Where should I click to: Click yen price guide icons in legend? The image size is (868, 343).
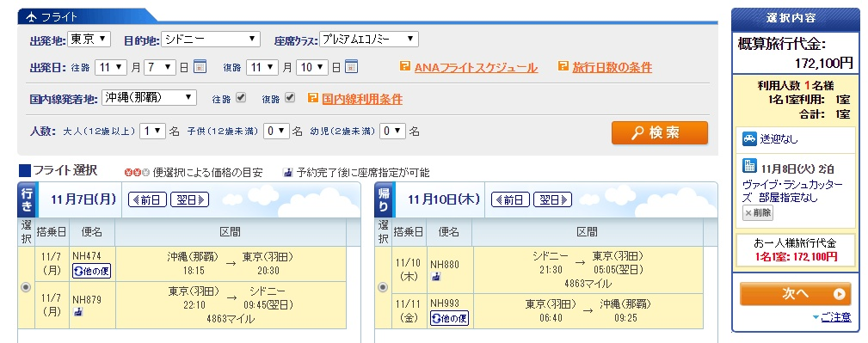pos(137,173)
